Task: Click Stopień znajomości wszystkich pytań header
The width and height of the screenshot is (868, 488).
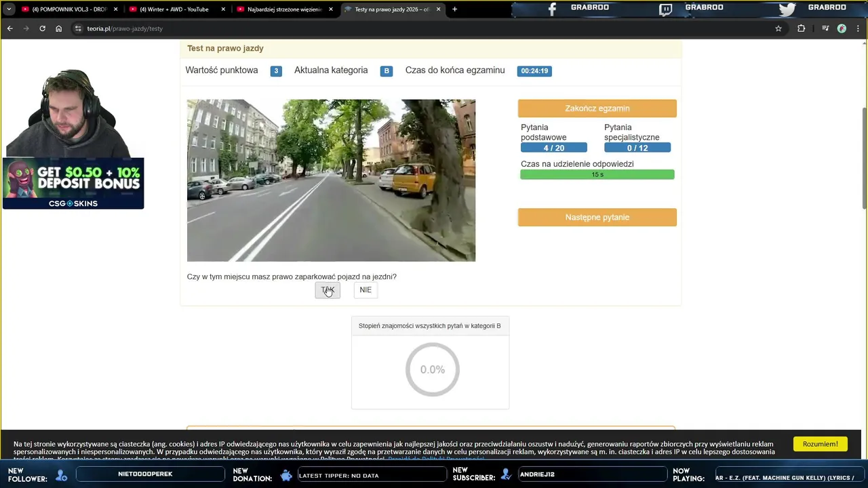Action: (x=430, y=326)
